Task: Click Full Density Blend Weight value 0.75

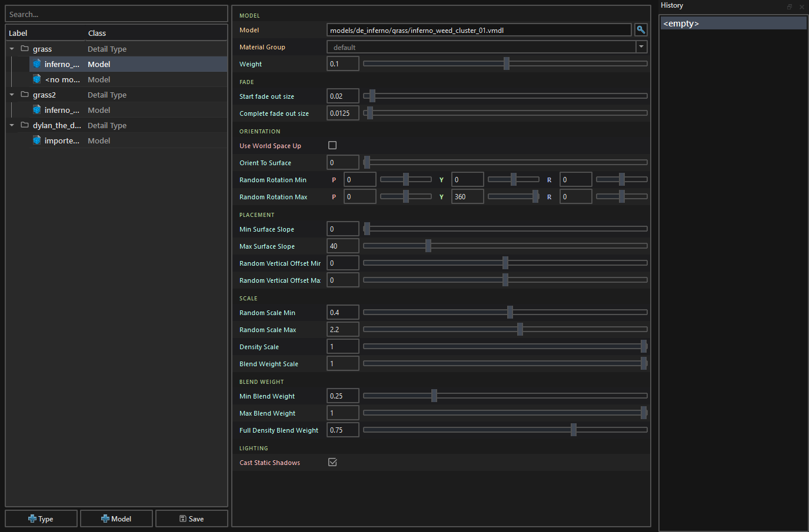Action: [343, 430]
